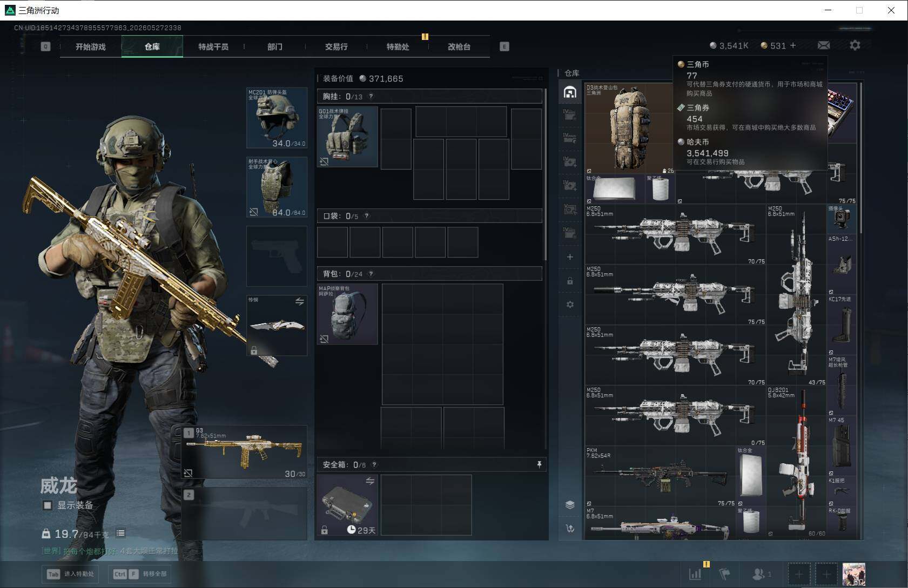Click the empty second weapon slot
This screenshot has height=588, width=908.
pos(245,513)
